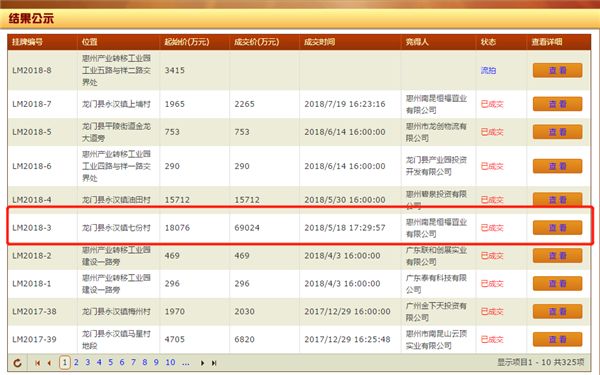The image size is (600, 375).
Task: Click 查看 button for LM2018-5
Action: pyautogui.click(x=558, y=132)
